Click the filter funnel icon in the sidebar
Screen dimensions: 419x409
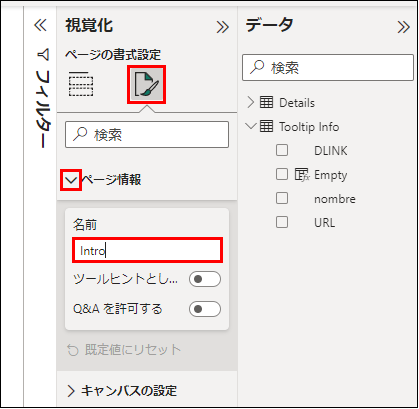pyautogui.click(x=43, y=55)
